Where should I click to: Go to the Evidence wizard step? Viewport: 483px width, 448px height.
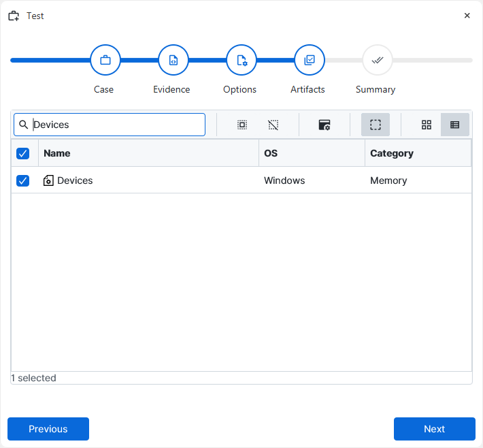tap(173, 60)
